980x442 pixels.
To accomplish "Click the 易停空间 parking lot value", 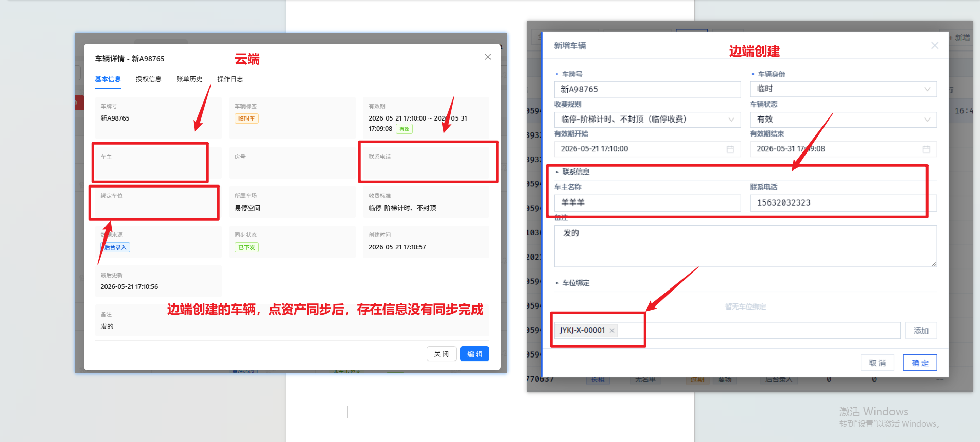I will point(248,208).
